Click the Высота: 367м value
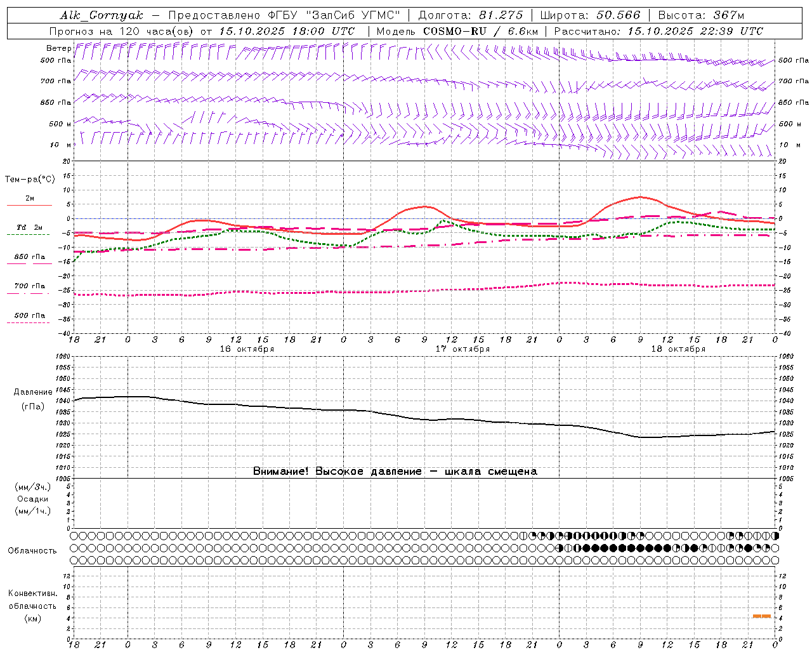Screen dimensions: 812x650 (701, 15)
